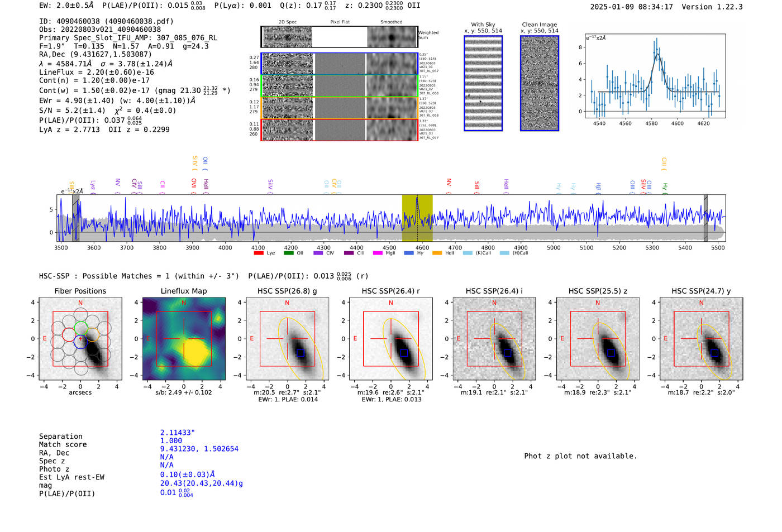Image resolution: width=782 pixels, height=532 pixels.
Task: Click the 'HSC-SSP : Possible Matches = 1' heading
Action: tap(104, 276)
